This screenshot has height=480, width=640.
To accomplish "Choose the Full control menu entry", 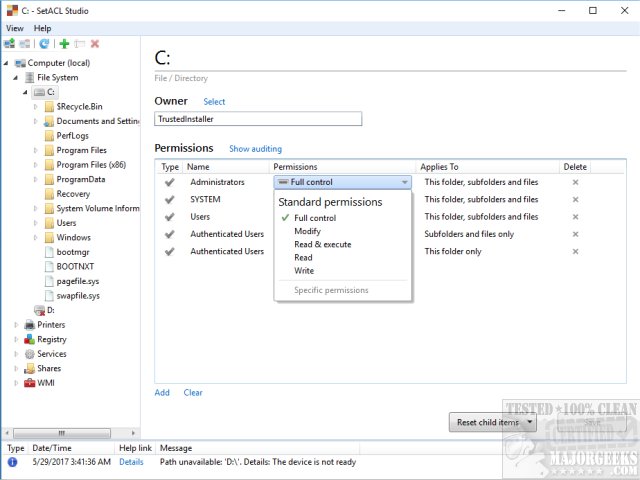I will coord(315,218).
